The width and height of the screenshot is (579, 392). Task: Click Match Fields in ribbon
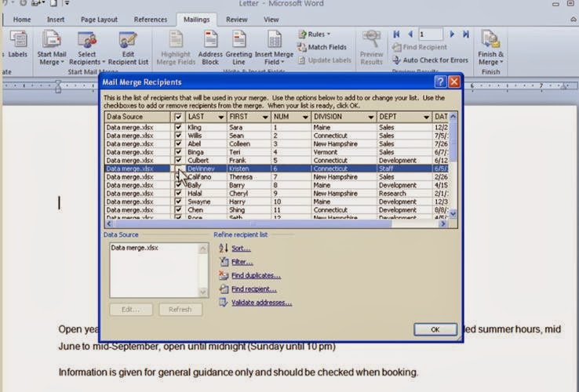322,47
